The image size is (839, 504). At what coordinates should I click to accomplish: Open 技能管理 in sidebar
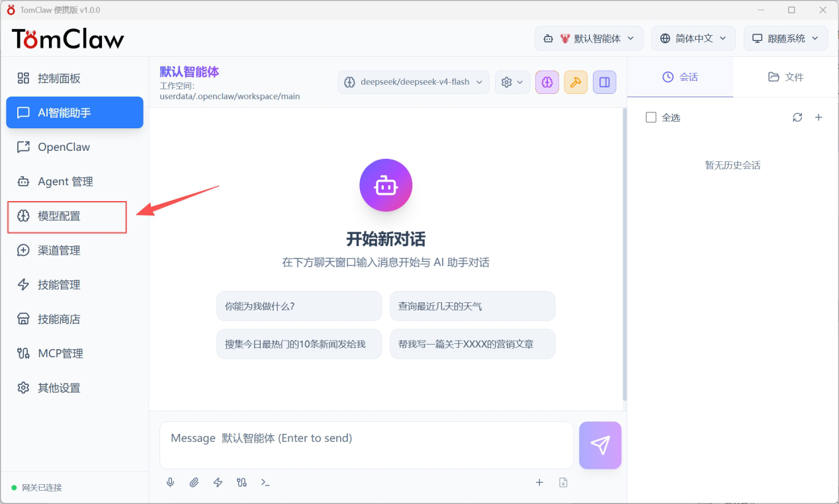click(75, 284)
